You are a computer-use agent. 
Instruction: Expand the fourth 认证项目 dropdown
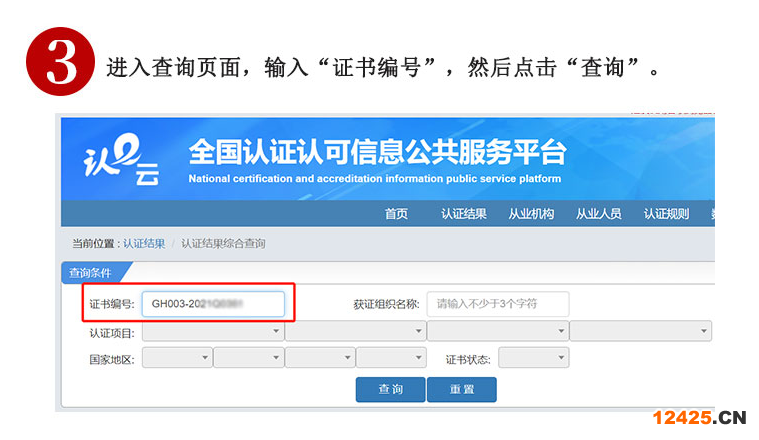[x=641, y=331]
